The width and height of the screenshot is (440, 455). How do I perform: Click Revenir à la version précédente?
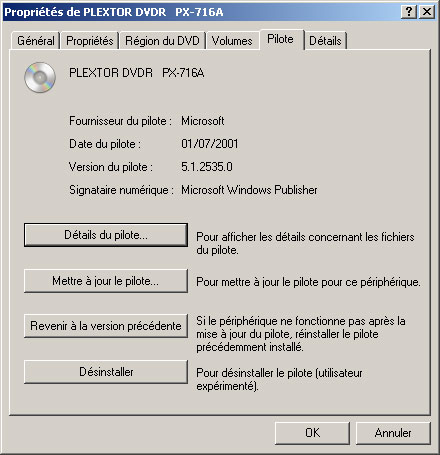tap(106, 326)
